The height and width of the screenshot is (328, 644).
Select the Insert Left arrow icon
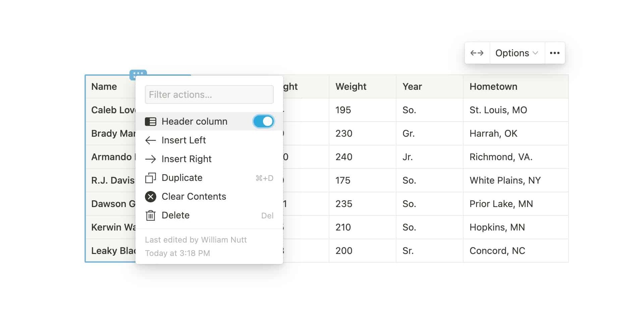click(151, 140)
